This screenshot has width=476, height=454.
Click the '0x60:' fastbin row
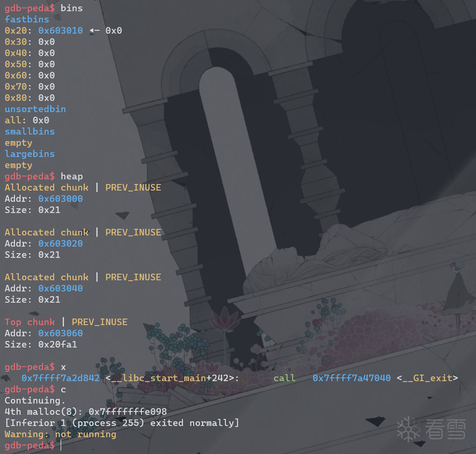30,76
